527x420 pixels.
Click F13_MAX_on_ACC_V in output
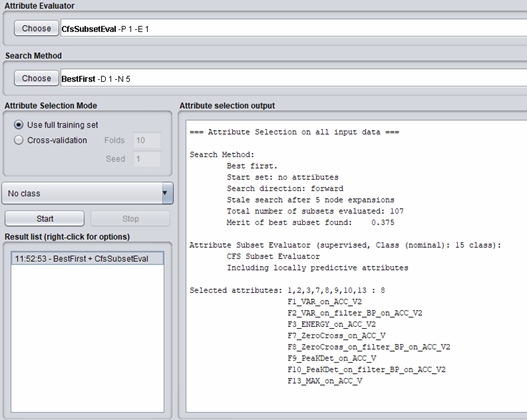(x=325, y=381)
